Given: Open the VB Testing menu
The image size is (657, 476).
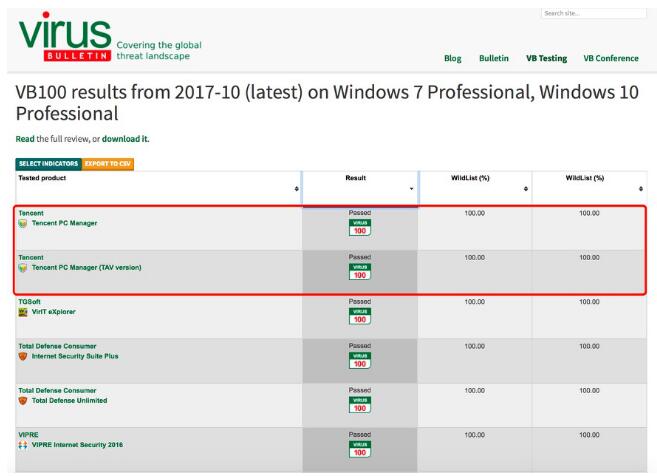Looking at the screenshot, I should 547,59.
